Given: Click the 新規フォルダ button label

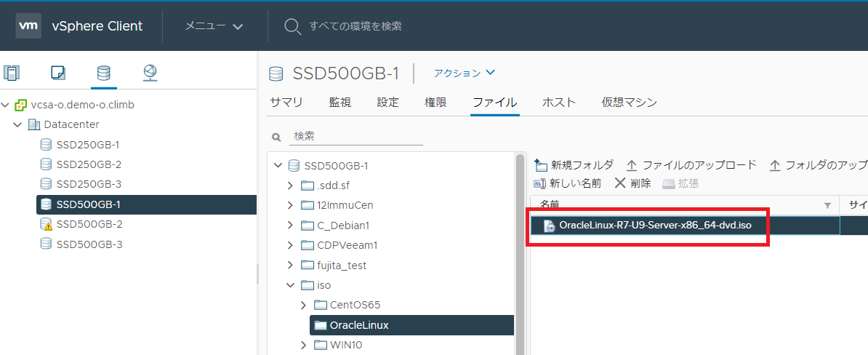Looking at the screenshot, I should pyautogui.click(x=582, y=165).
